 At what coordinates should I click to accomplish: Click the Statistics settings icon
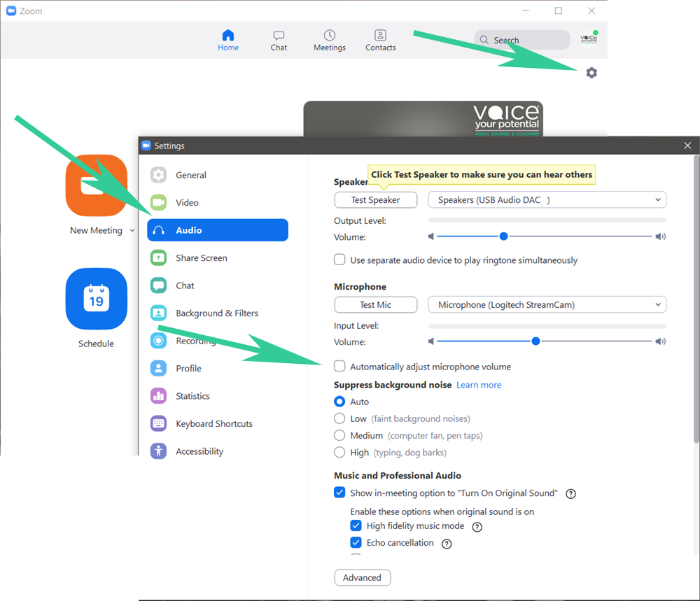pos(158,396)
